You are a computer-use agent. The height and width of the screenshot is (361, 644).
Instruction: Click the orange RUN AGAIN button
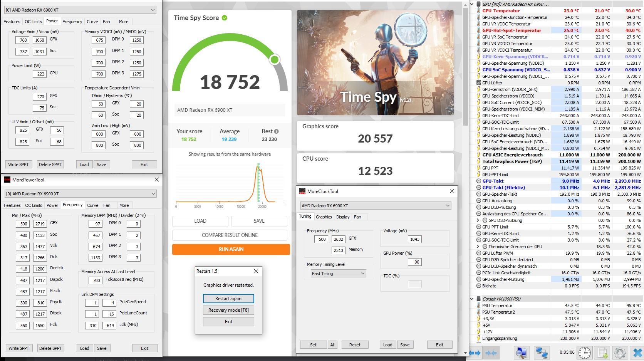[x=231, y=249]
